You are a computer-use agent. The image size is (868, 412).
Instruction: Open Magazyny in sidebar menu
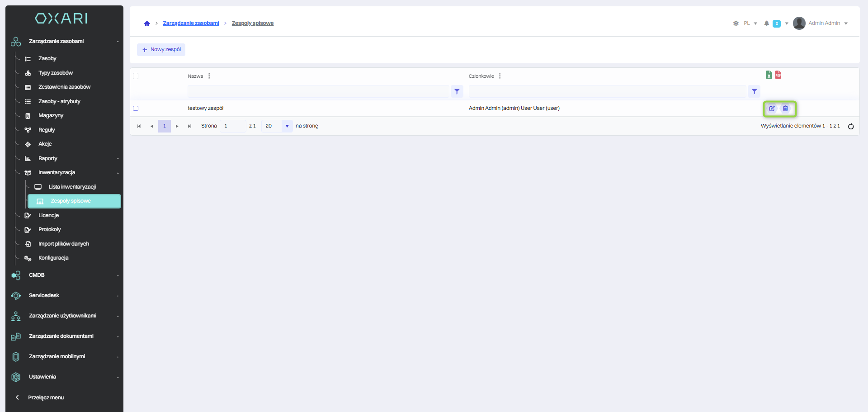pos(51,116)
